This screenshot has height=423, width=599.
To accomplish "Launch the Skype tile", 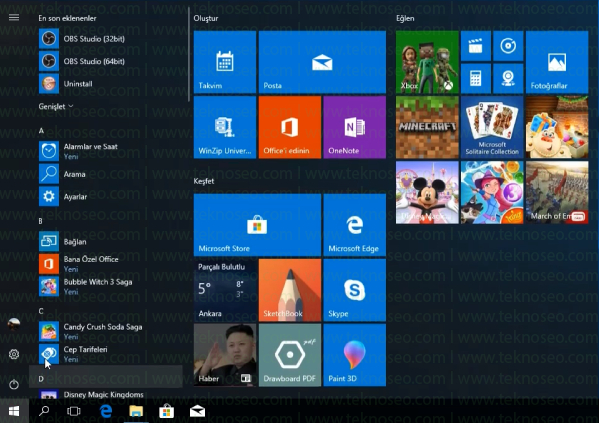I will [x=355, y=290].
